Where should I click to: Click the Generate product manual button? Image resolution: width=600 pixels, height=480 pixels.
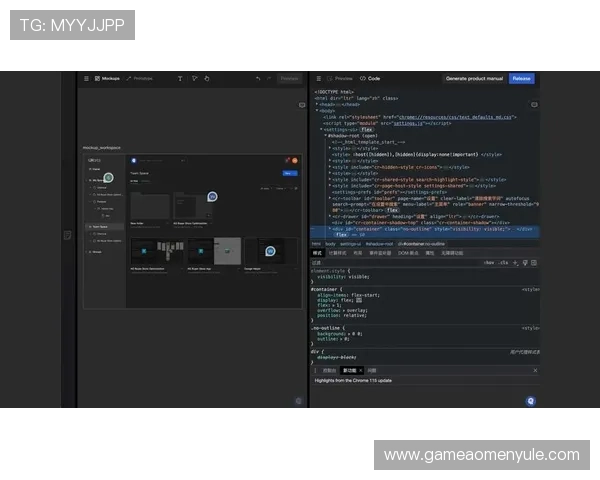coord(473,78)
